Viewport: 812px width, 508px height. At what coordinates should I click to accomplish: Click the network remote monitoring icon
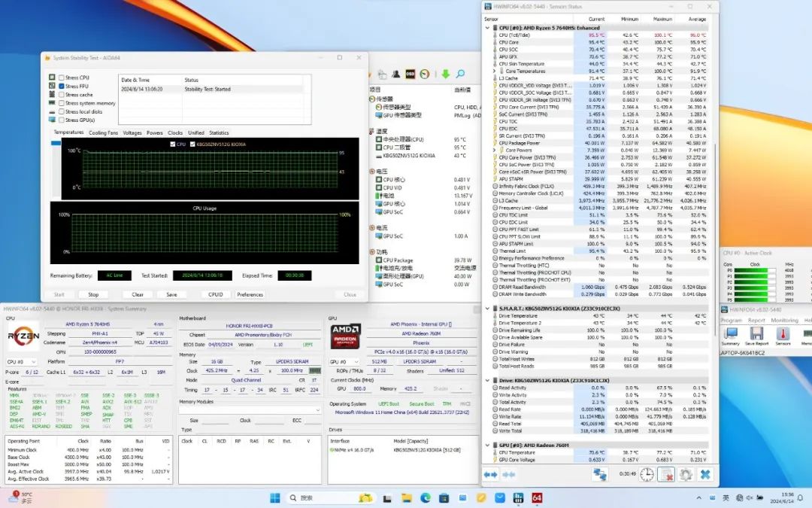click(x=600, y=474)
